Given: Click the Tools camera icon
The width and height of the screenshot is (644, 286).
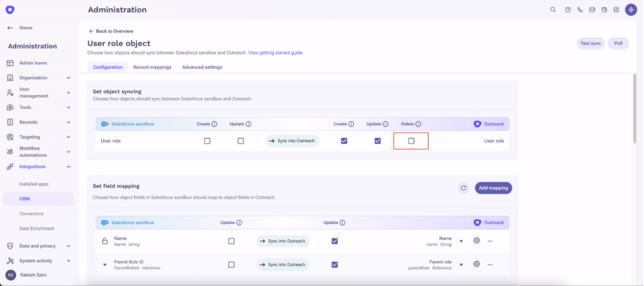Looking at the screenshot, I should point(10,108).
